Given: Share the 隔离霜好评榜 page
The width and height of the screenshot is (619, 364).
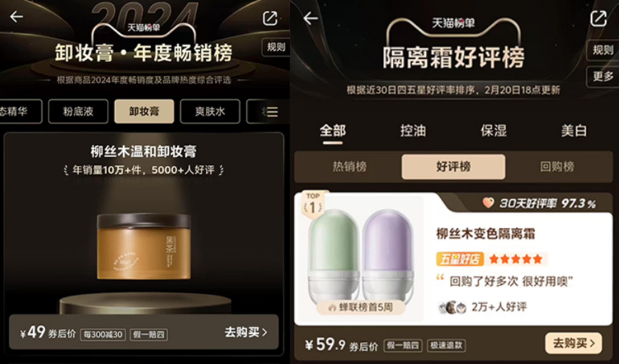Looking at the screenshot, I should point(598,18).
